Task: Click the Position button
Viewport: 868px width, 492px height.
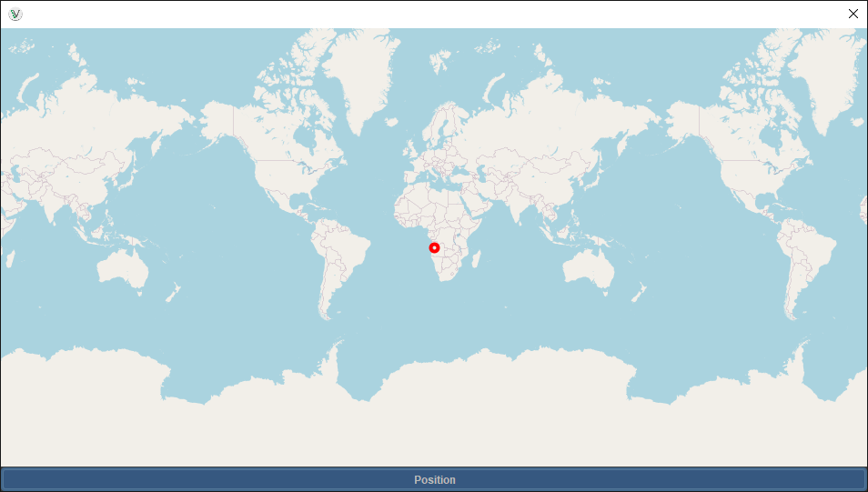Action: 434,480
